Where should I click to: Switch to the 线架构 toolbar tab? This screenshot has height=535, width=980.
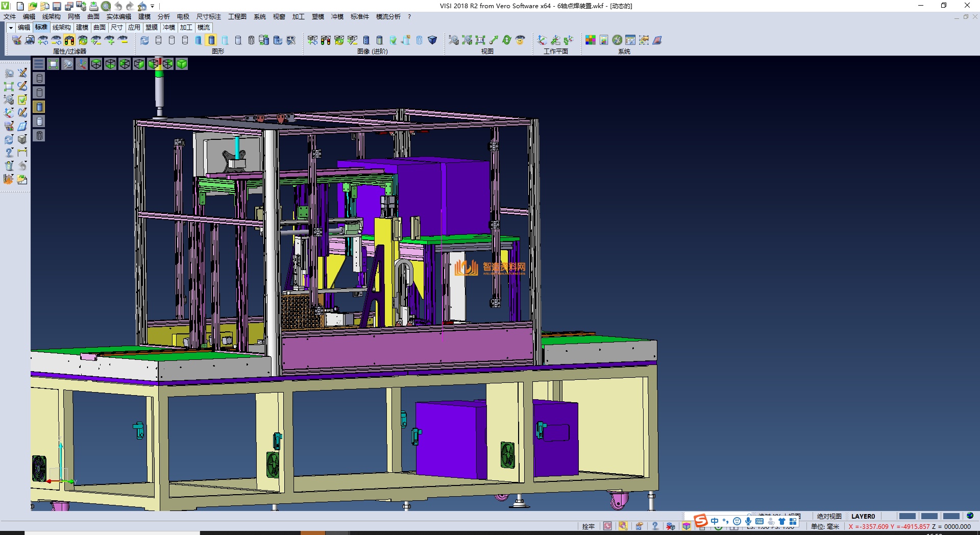(61, 28)
